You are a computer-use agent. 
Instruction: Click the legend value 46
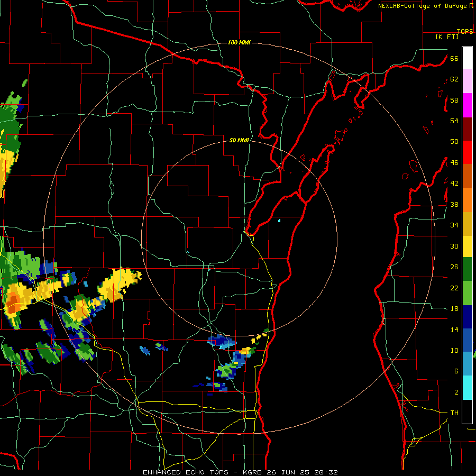pos(454,163)
